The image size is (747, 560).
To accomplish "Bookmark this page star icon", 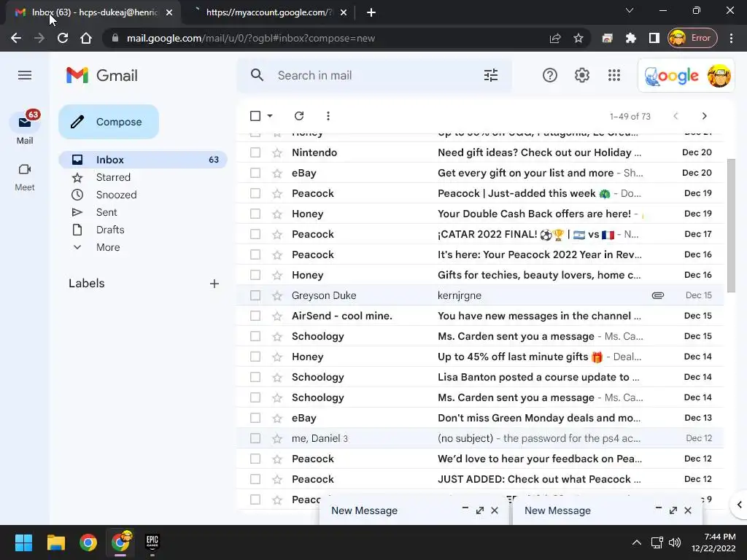I will pyautogui.click(x=578, y=38).
